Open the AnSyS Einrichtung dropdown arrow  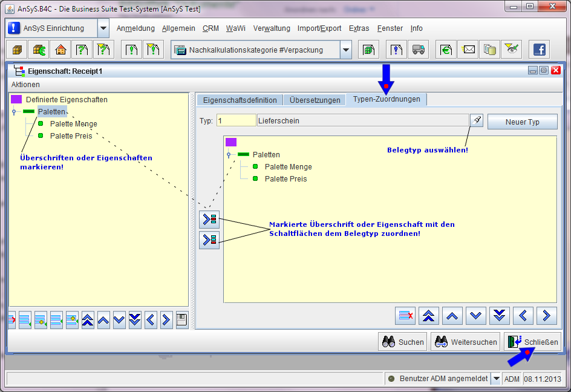103,28
